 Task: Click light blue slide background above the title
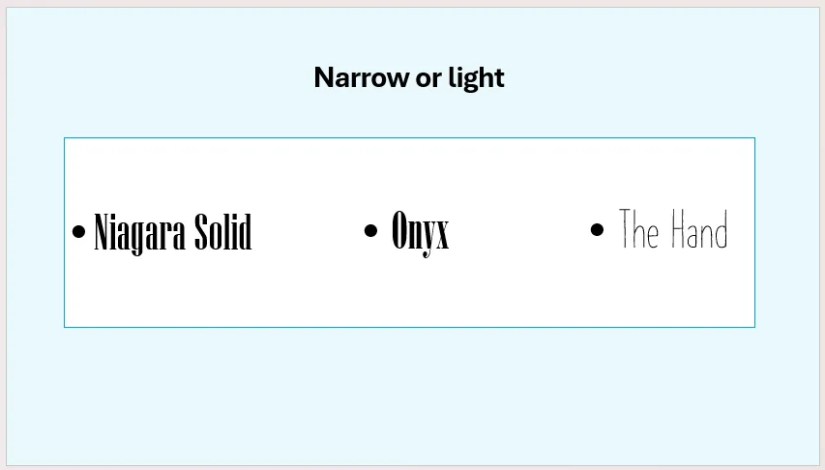pos(409,33)
